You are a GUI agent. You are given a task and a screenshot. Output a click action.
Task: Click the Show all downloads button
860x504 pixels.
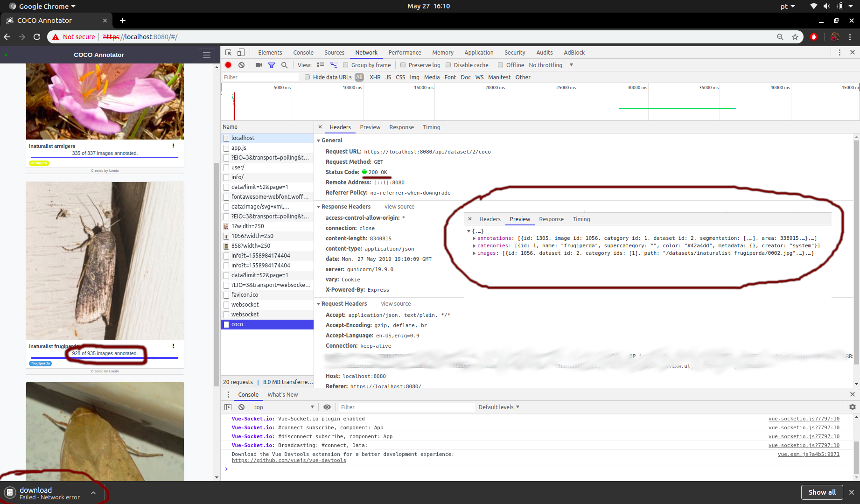[822, 492]
